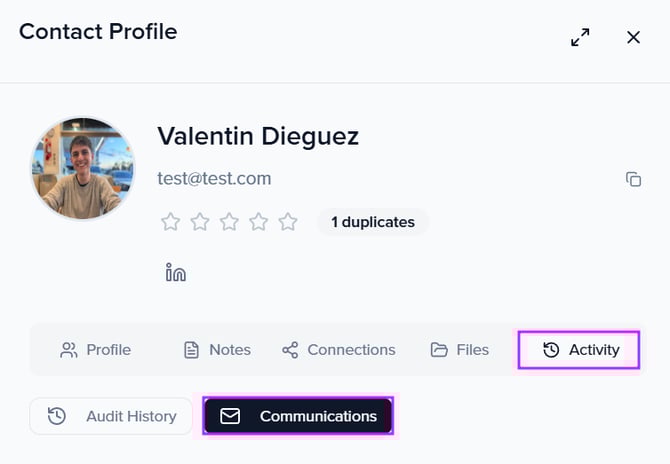The width and height of the screenshot is (670, 464).
Task: Show the Communications view
Action: coord(298,416)
